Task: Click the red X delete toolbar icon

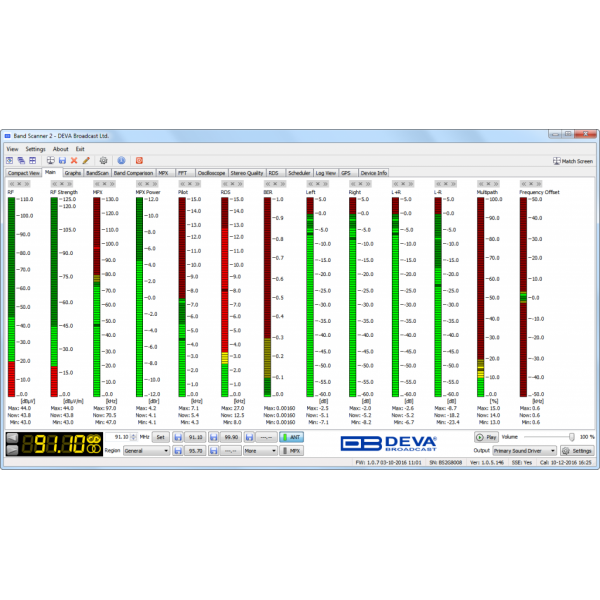Action: 74,160
